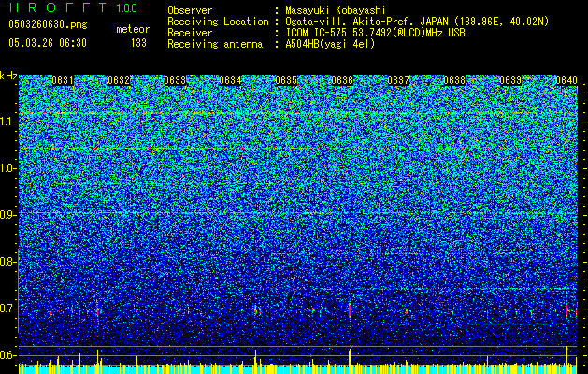Viewport: 588px width, 374px height.
Task: Click the 0631 time marker
Action: tap(63, 80)
